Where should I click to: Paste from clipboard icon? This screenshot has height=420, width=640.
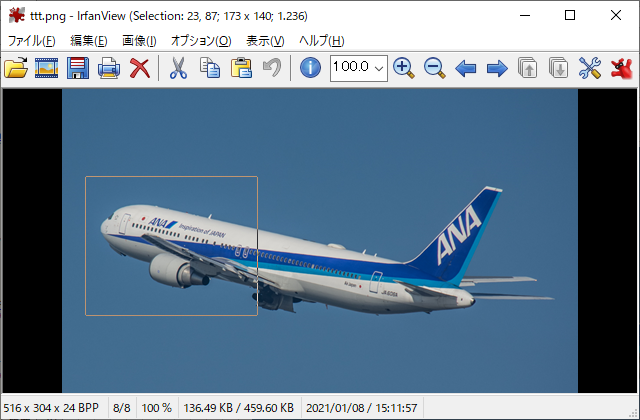[241, 68]
